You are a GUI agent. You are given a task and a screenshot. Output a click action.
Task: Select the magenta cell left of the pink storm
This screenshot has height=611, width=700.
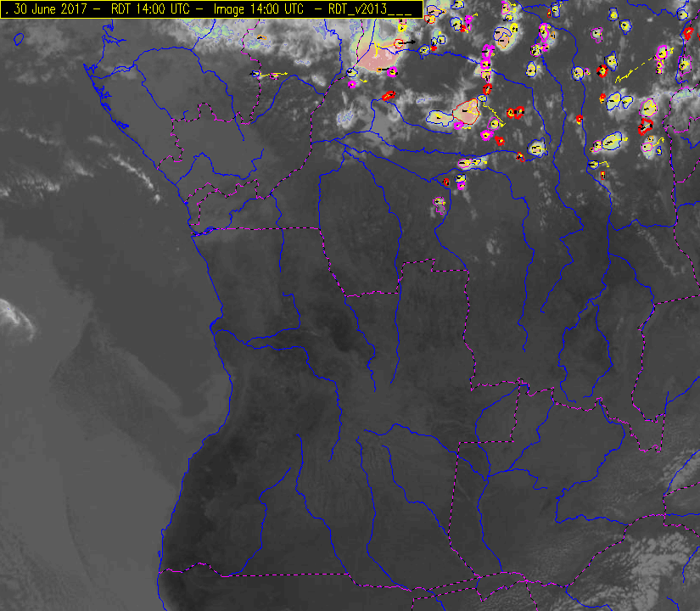353,84
